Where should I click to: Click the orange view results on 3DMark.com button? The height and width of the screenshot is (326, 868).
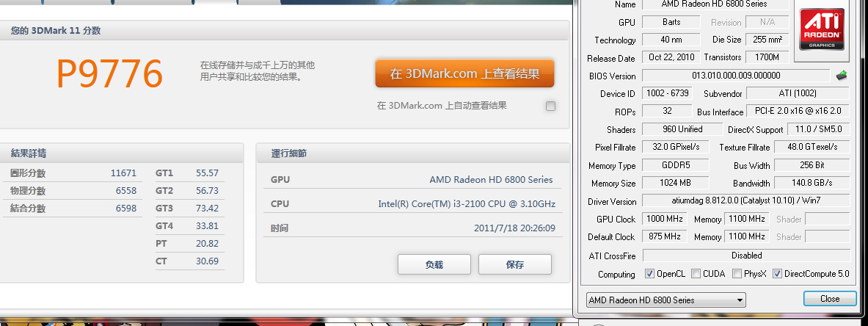464,73
